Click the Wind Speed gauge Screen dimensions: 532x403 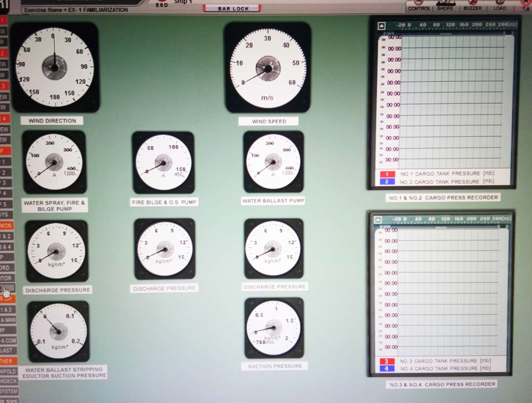pyautogui.click(x=267, y=68)
